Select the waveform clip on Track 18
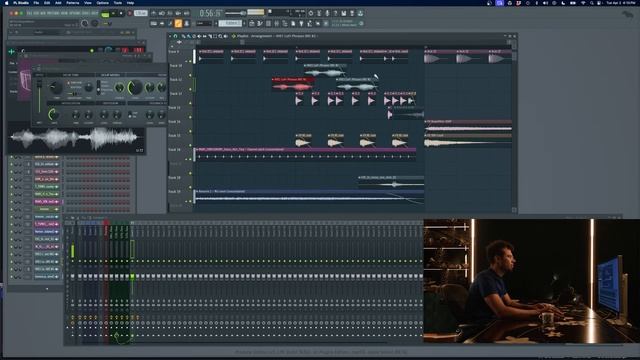Image resolution: width=640 pixels, height=360 pixels. pos(391,182)
